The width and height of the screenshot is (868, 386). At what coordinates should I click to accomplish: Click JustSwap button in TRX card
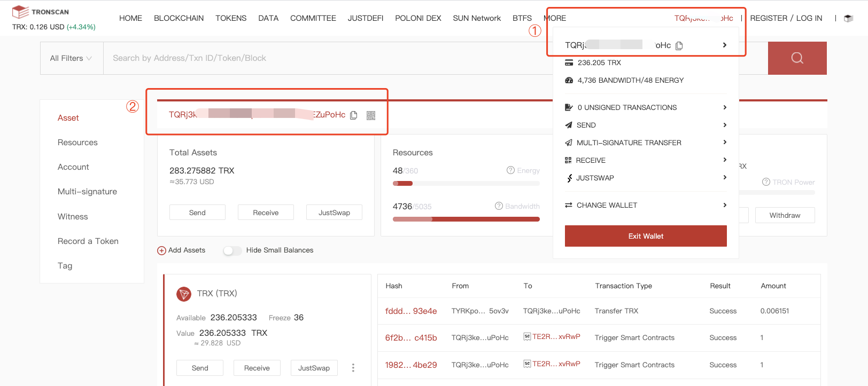[314, 368]
